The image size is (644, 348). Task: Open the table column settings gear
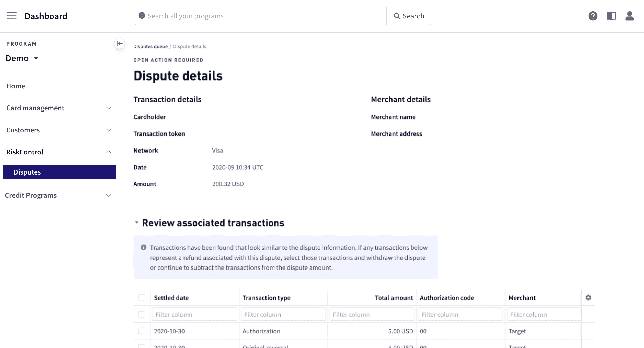point(588,297)
